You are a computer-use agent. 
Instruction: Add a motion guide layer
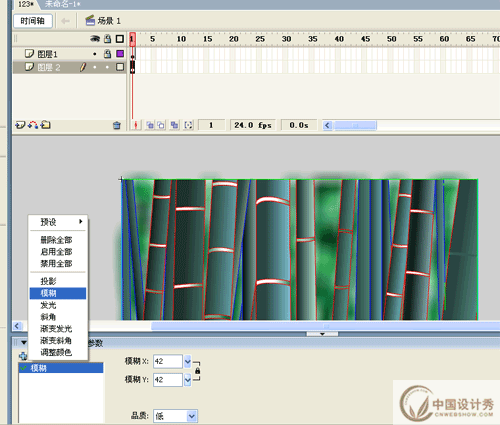(33, 125)
